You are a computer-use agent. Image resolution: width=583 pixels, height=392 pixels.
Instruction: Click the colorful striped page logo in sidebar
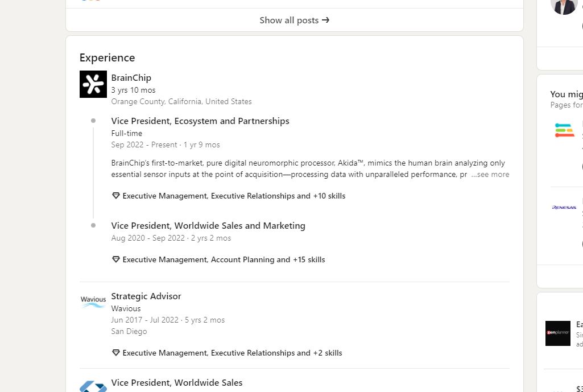(x=564, y=130)
